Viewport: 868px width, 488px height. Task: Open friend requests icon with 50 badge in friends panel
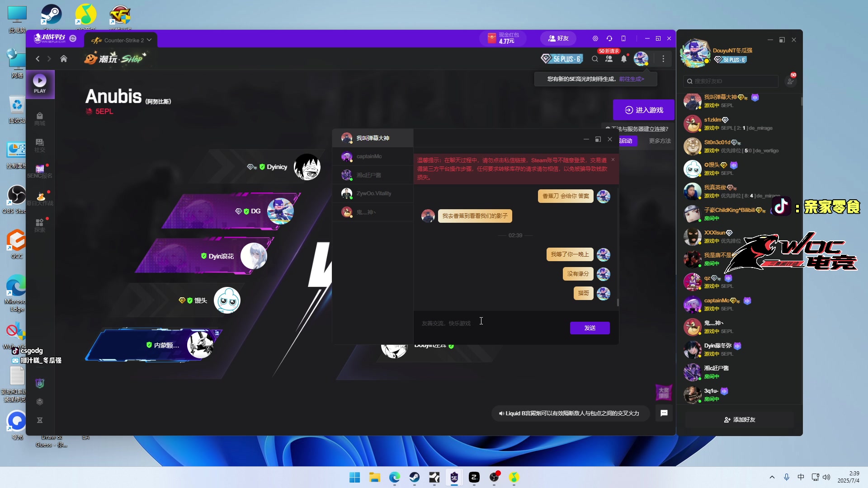(x=790, y=81)
